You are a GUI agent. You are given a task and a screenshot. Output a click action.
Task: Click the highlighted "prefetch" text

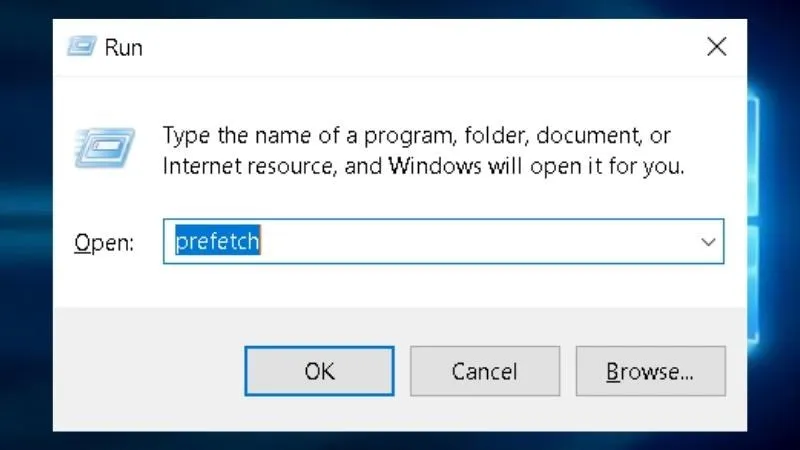click(218, 242)
